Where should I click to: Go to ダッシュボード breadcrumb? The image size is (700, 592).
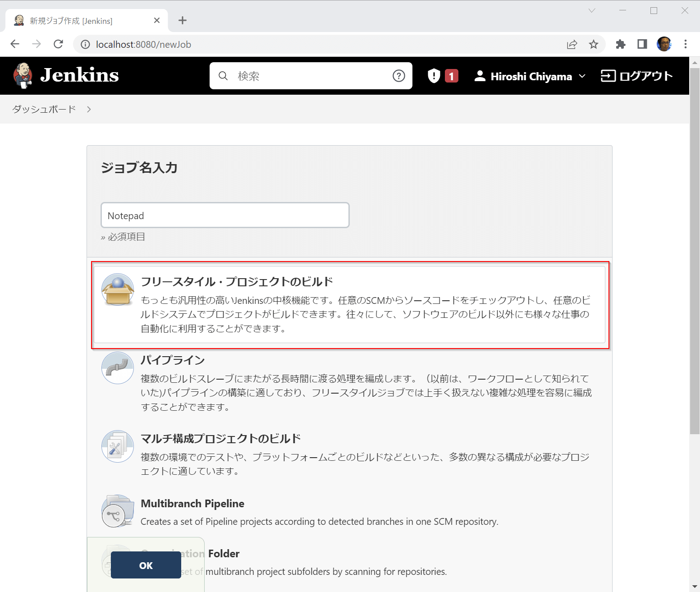point(44,109)
